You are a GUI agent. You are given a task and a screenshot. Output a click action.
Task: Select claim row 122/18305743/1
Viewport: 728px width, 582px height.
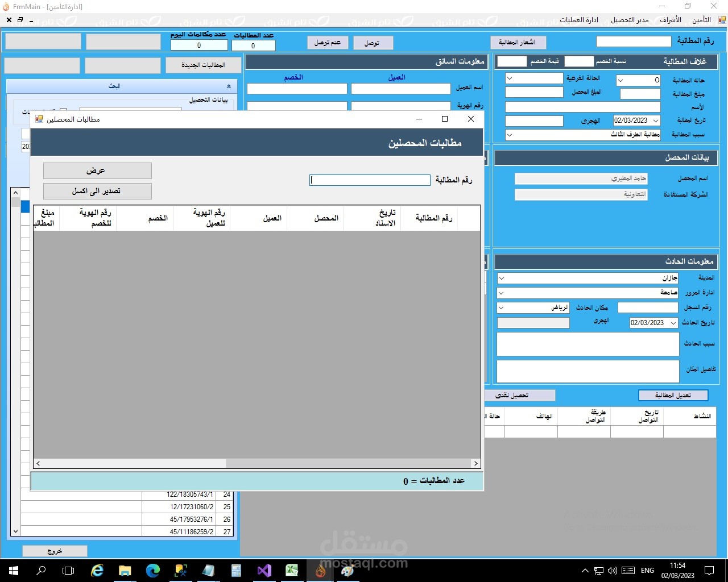pyautogui.click(x=127, y=494)
